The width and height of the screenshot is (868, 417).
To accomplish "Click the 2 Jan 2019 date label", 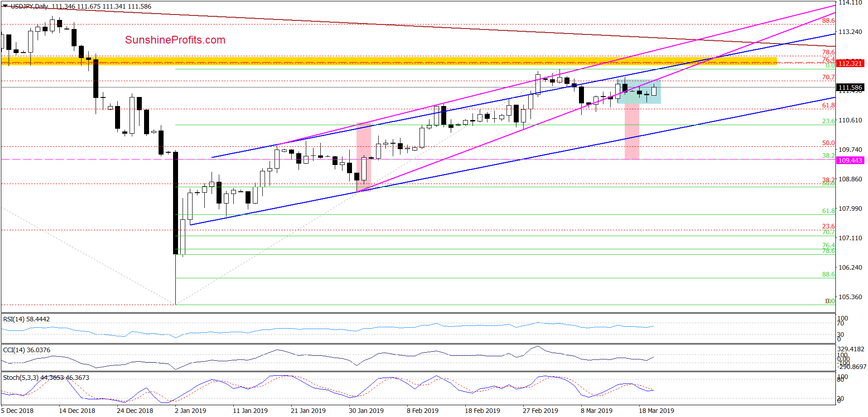I will click(191, 411).
